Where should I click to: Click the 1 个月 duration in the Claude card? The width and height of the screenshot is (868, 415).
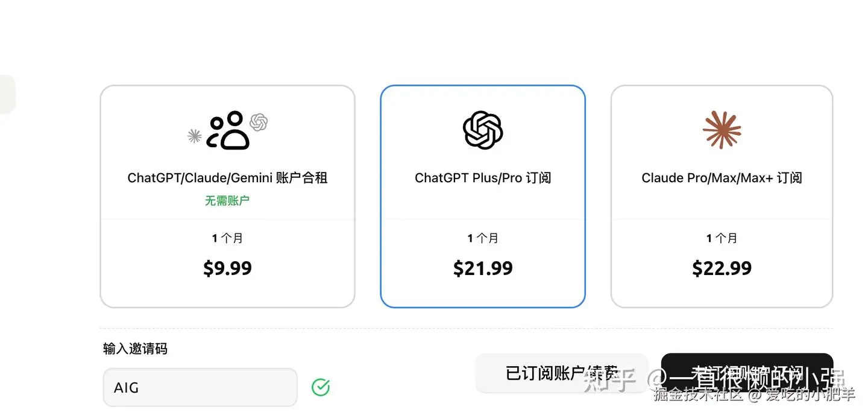pos(722,238)
